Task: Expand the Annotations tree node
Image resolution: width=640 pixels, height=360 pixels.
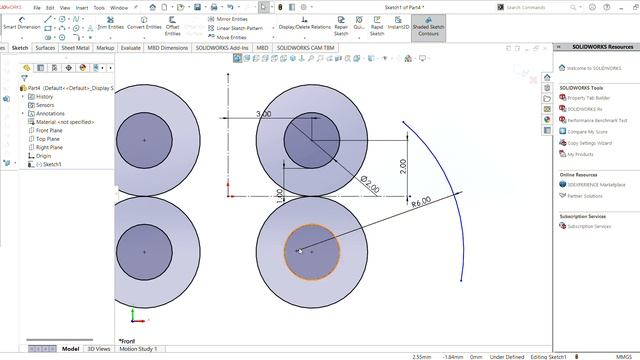Action: (x=23, y=113)
